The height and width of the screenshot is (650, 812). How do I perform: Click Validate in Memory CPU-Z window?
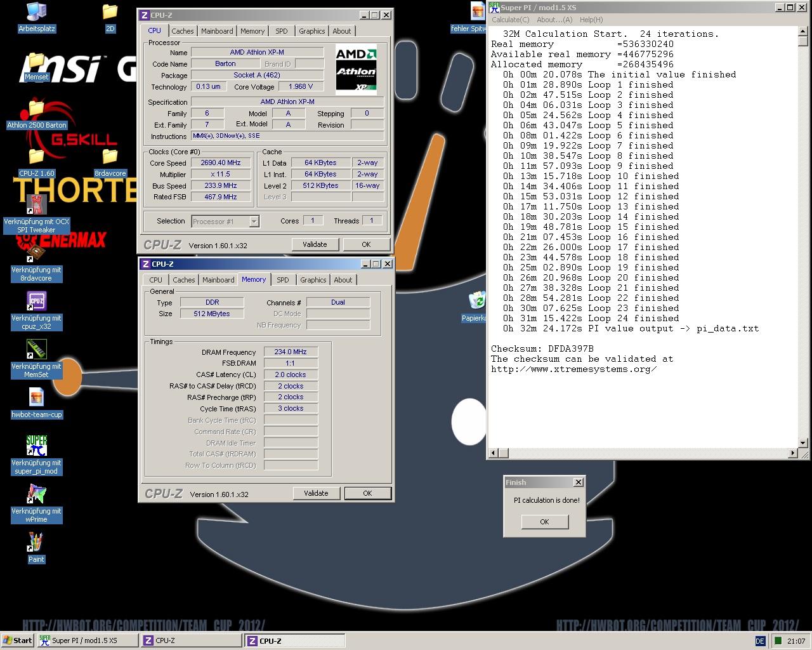coord(316,493)
